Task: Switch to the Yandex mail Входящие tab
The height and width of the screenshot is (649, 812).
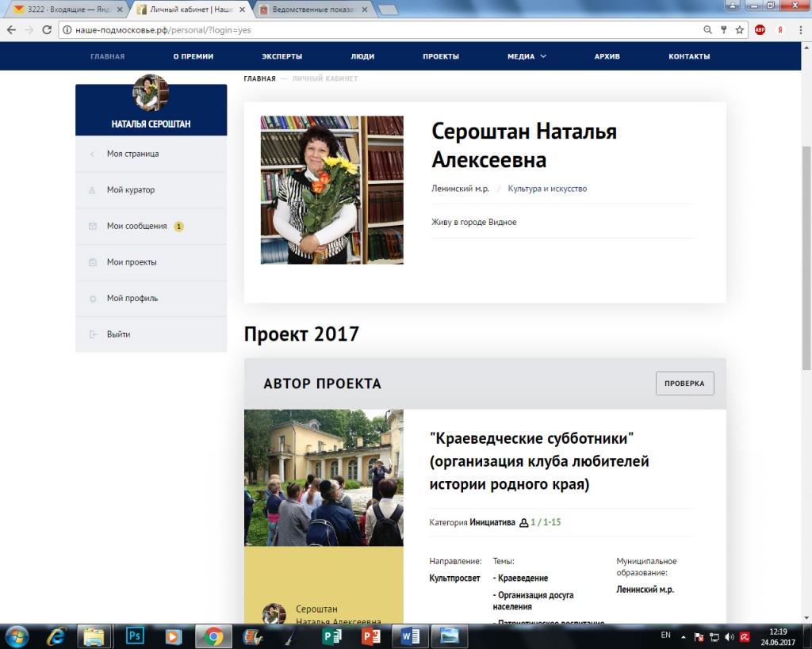Action: tap(67, 10)
